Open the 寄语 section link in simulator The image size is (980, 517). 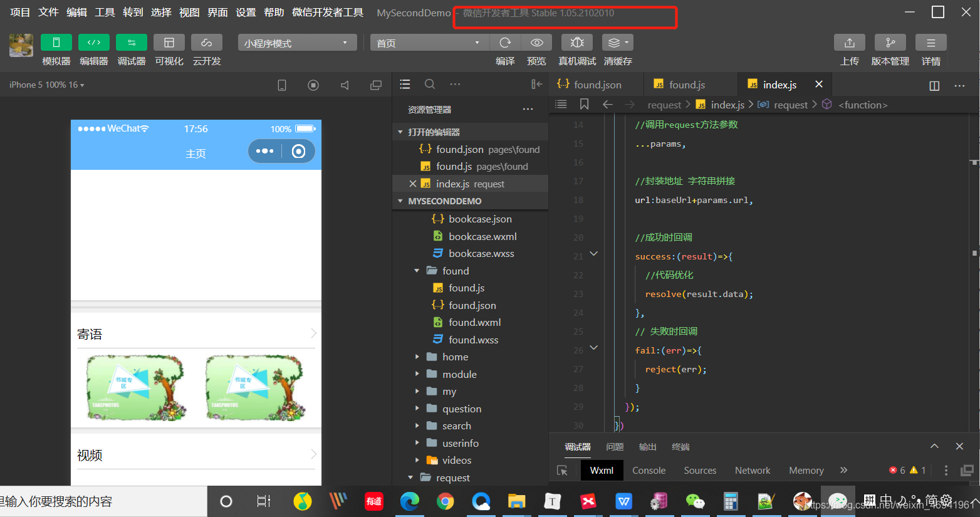point(196,334)
